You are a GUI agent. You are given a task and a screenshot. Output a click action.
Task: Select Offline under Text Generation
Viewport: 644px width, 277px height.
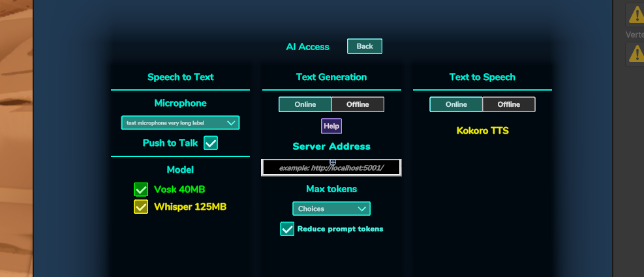click(358, 104)
